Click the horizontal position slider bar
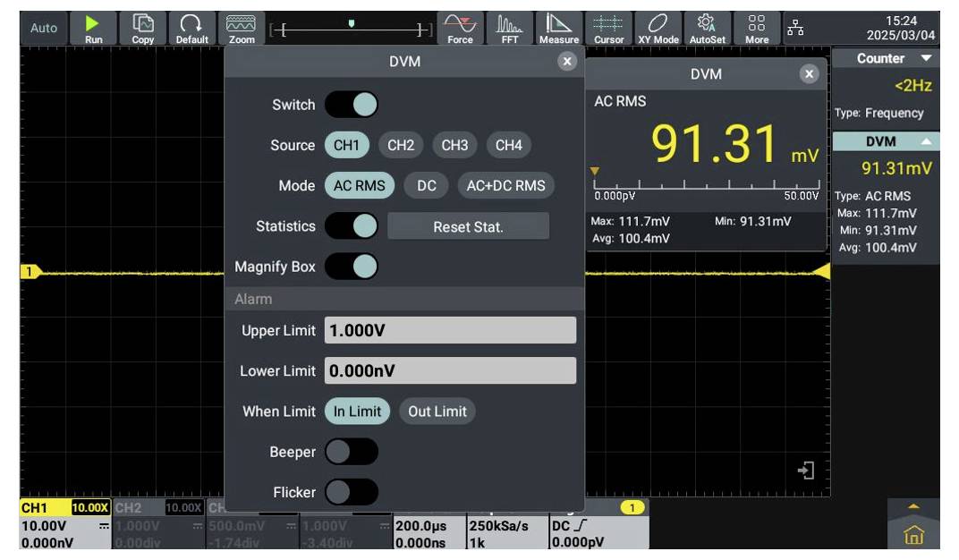 (x=352, y=30)
